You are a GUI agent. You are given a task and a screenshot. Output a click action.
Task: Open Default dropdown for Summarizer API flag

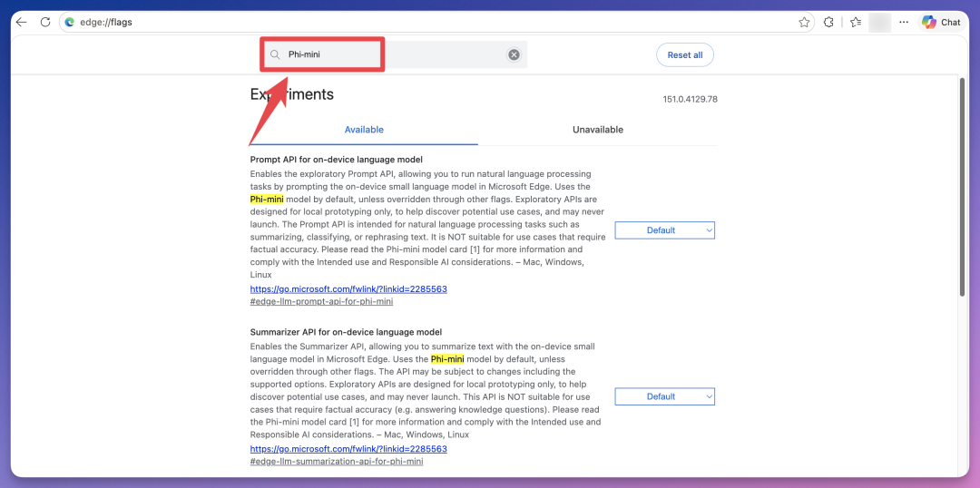click(664, 396)
